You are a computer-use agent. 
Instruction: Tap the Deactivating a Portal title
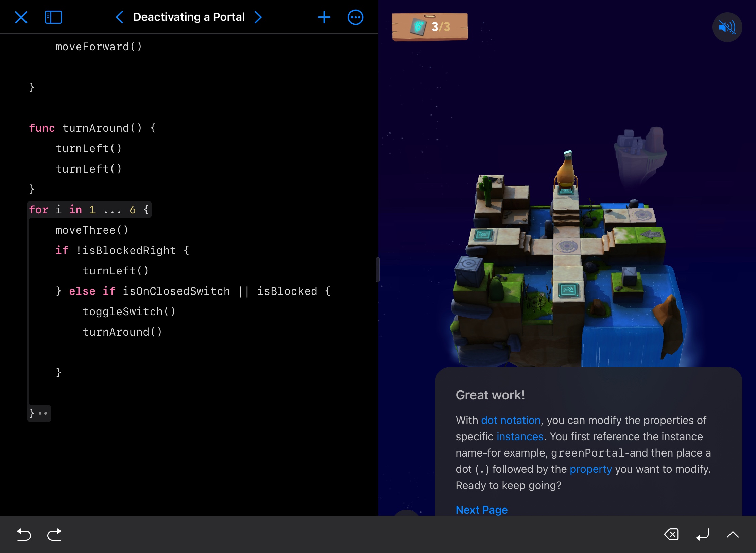[x=189, y=17]
